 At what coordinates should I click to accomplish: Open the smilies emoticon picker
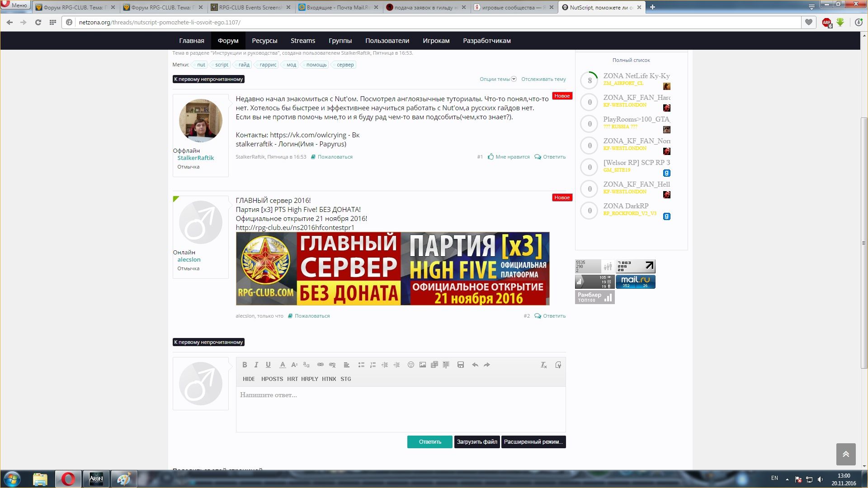point(410,365)
